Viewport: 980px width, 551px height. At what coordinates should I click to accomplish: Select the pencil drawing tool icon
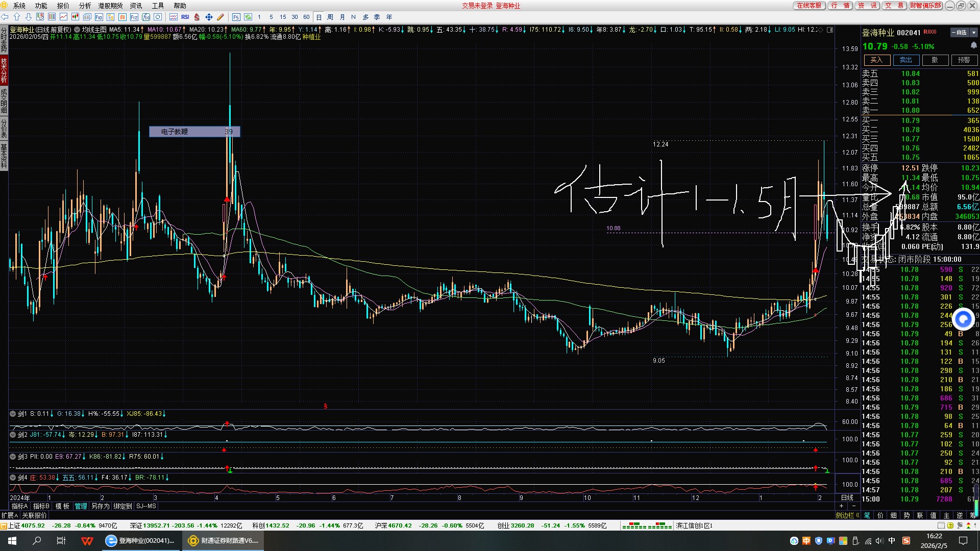220,17
